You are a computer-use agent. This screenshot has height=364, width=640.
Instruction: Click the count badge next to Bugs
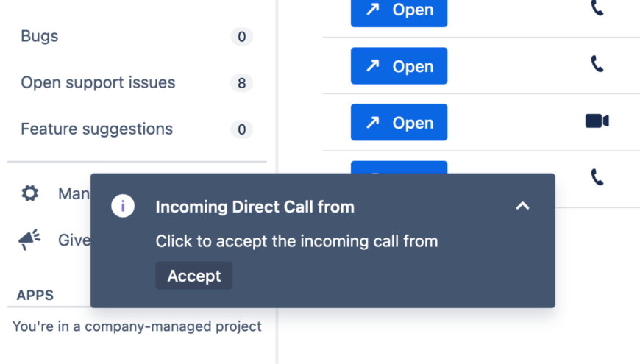pyautogui.click(x=241, y=37)
